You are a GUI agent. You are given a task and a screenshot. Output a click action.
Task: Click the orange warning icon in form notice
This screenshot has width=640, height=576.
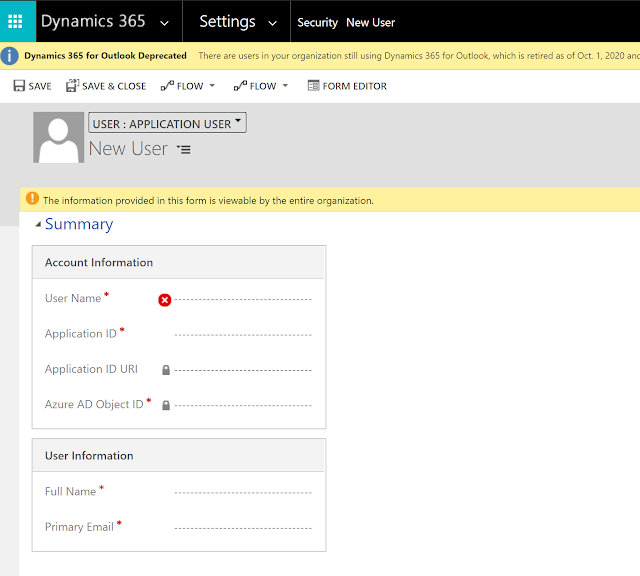(x=32, y=199)
